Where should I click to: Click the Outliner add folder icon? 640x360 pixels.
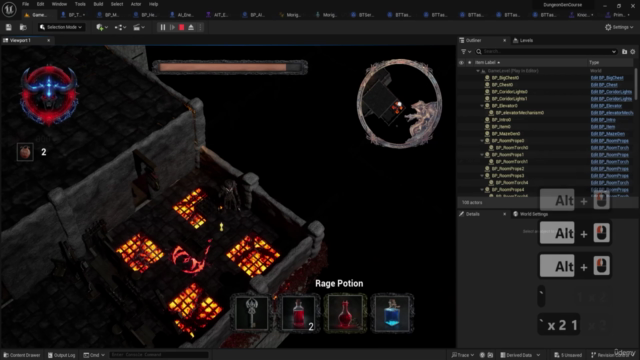(x=624, y=51)
